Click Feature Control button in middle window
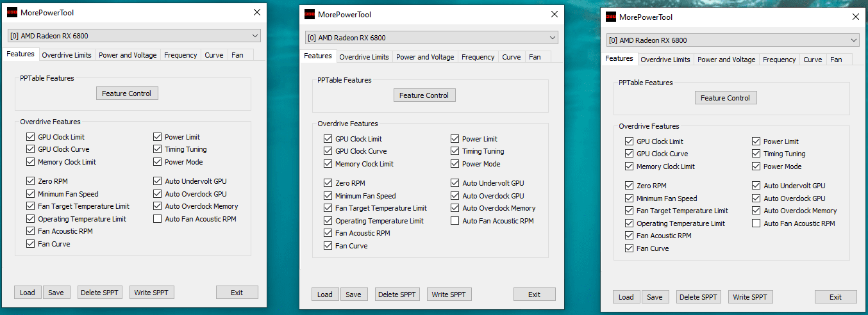This screenshot has height=315, width=868. (424, 95)
